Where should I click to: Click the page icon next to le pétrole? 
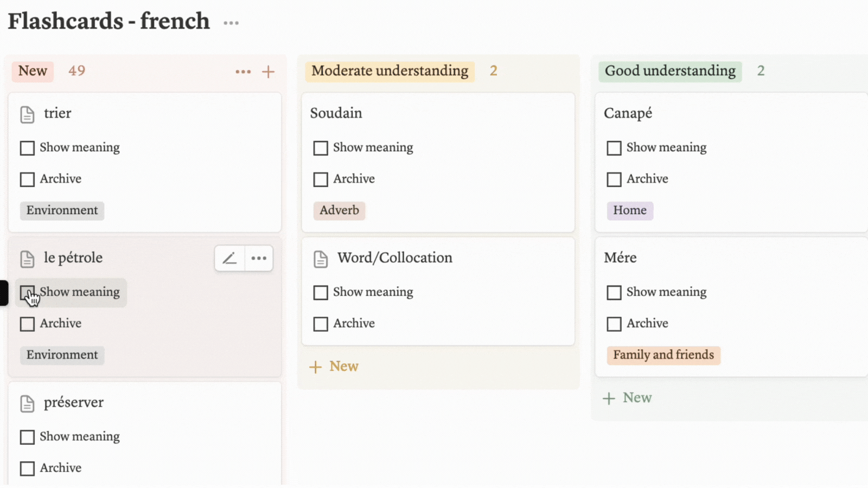(27, 259)
